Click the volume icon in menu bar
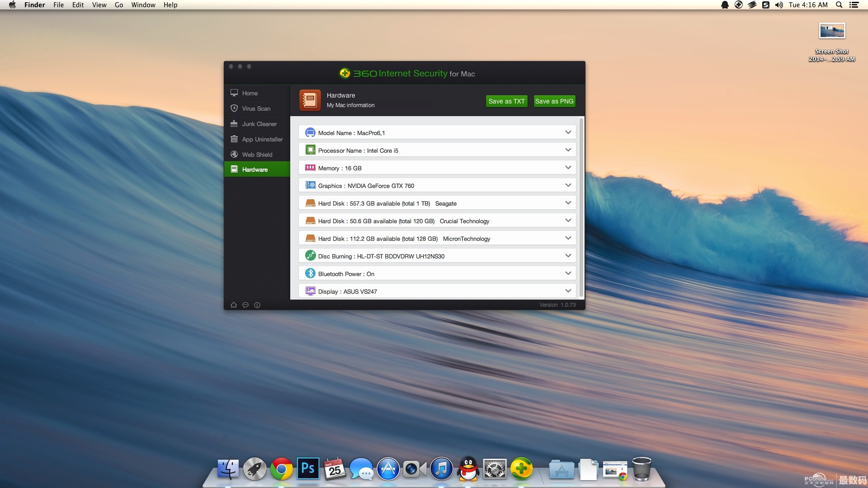The height and width of the screenshot is (488, 868). click(x=779, y=5)
